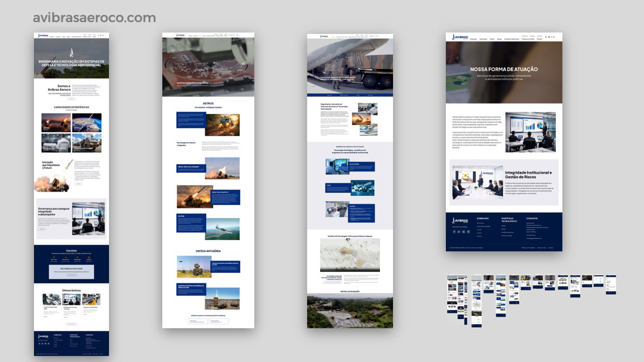The width and height of the screenshot is (644, 362).
Task: Click the photo in the 'Governança para assegurar' section
Action: (88, 219)
